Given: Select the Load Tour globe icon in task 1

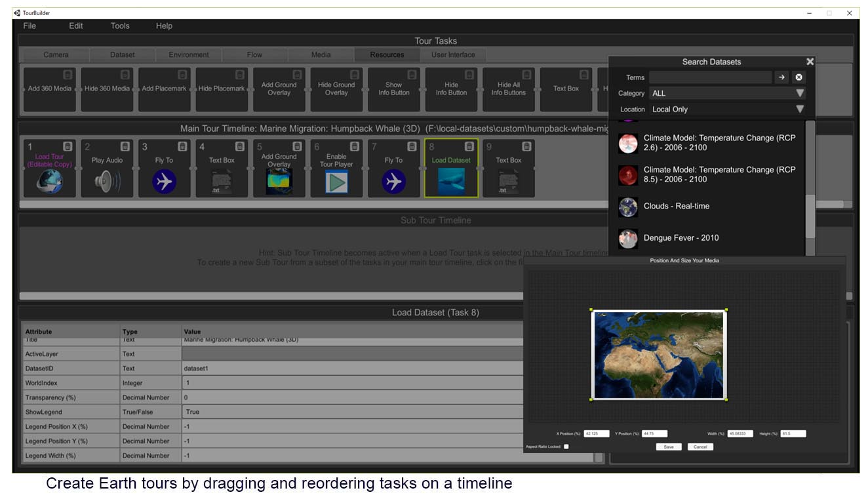Looking at the screenshot, I should pyautogui.click(x=50, y=181).
